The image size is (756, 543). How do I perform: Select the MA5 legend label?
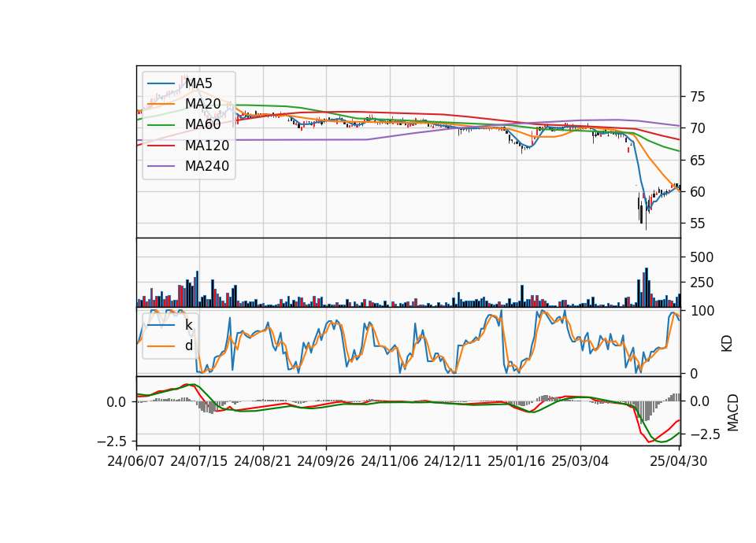(x=198, y=83)
